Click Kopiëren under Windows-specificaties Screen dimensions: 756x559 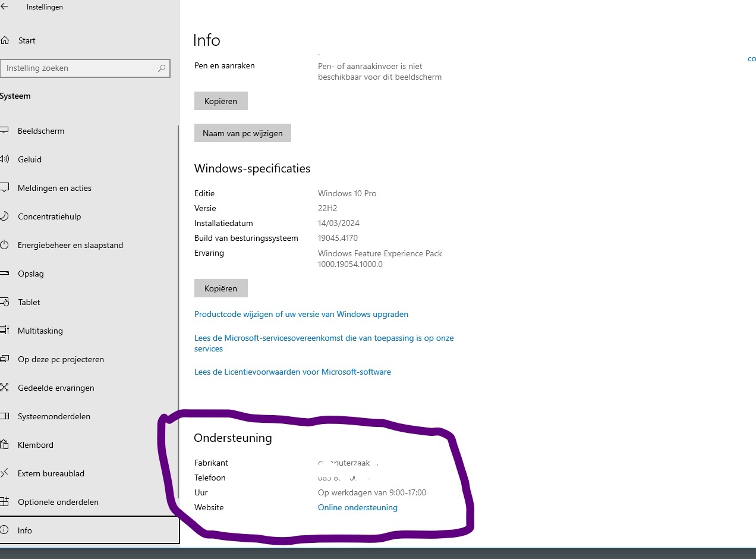click(220, 288)
